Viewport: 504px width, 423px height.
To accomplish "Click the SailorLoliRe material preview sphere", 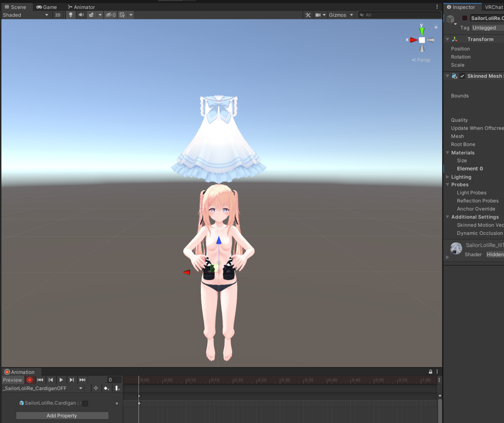I will point(456,248).
